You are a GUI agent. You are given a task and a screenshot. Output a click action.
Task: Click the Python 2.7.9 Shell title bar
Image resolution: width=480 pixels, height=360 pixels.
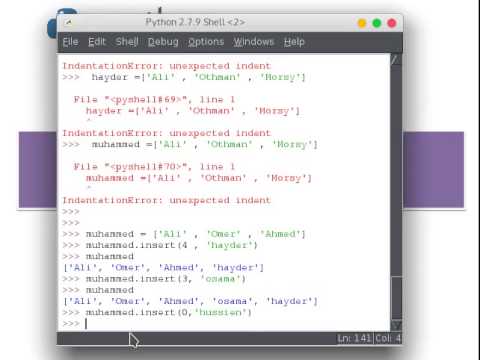195,22
